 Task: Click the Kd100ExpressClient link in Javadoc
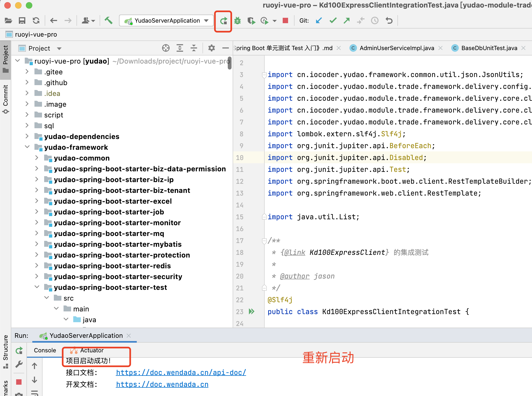pyautogui.click(x=347, y=253)
